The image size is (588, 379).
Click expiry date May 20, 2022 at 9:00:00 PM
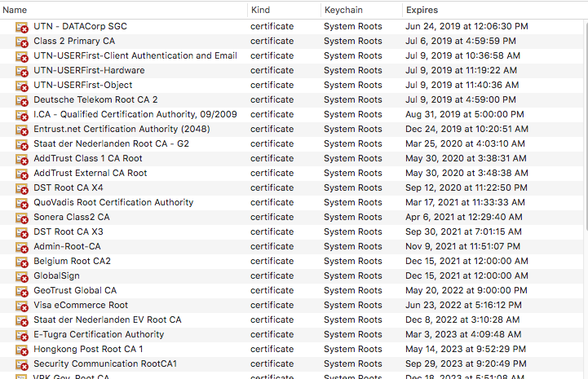(466, 290)
